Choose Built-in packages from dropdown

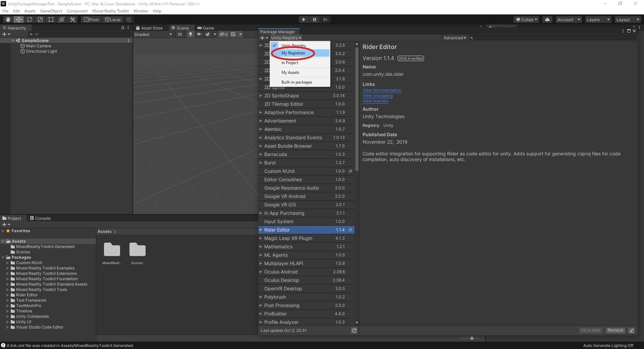(x=300, y=82)
